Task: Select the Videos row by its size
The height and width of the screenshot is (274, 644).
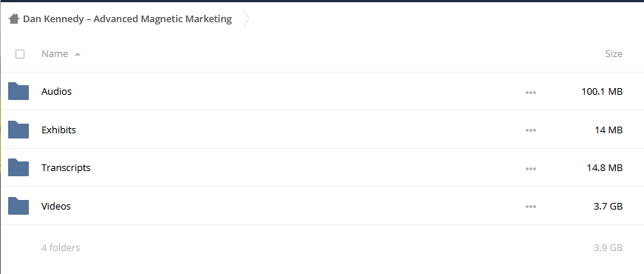Action: tap(608, 206)
